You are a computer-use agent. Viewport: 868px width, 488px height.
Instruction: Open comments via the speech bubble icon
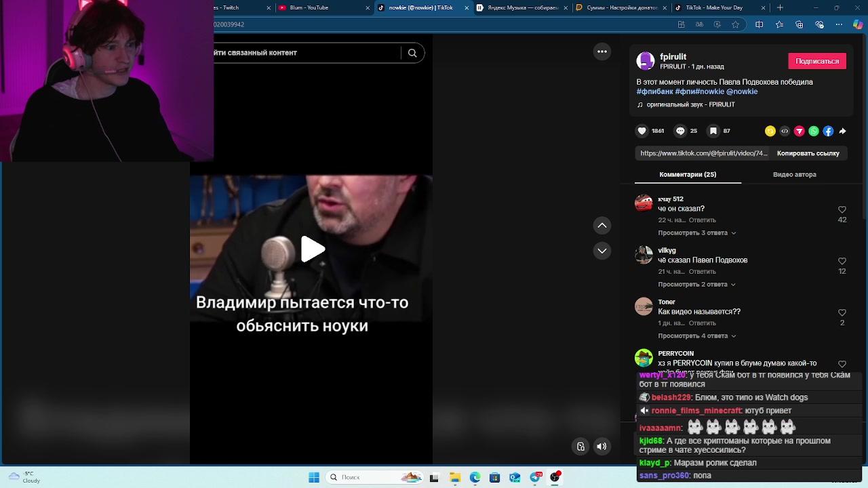[x=680, y=131]
